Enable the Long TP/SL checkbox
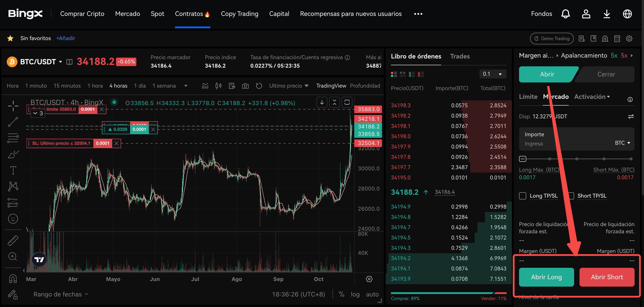644x307 pixels. point(522,196)
